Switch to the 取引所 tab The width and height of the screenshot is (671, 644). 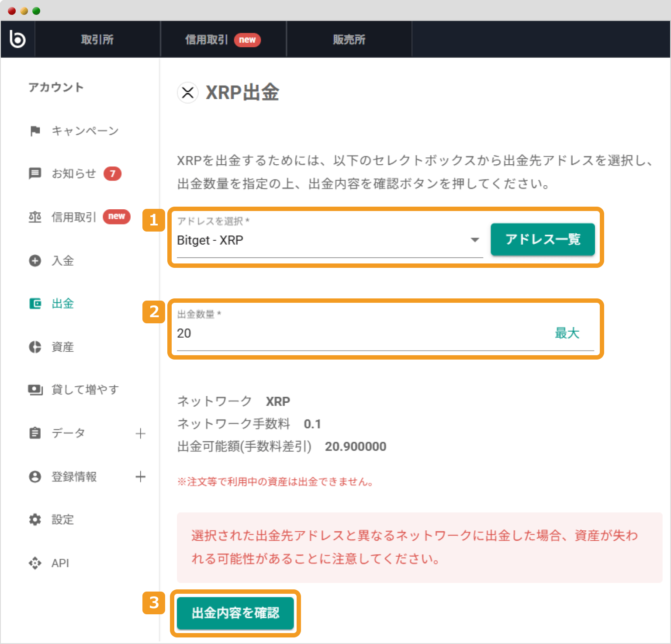point(97,39)
